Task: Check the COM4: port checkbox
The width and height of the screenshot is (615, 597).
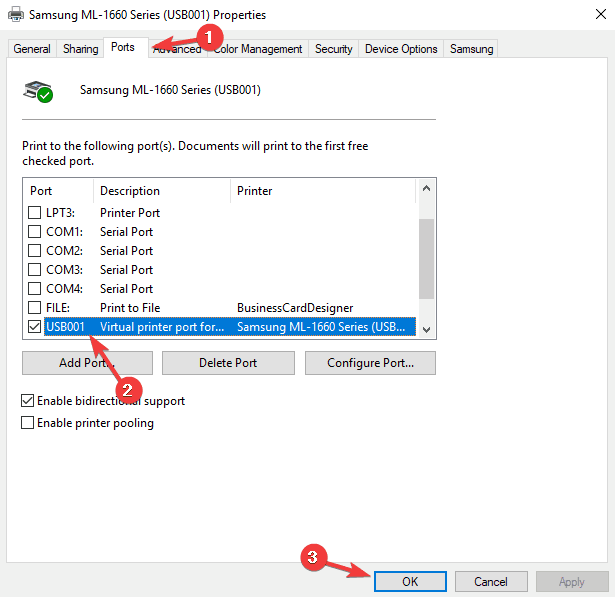Action: (35, 288)
